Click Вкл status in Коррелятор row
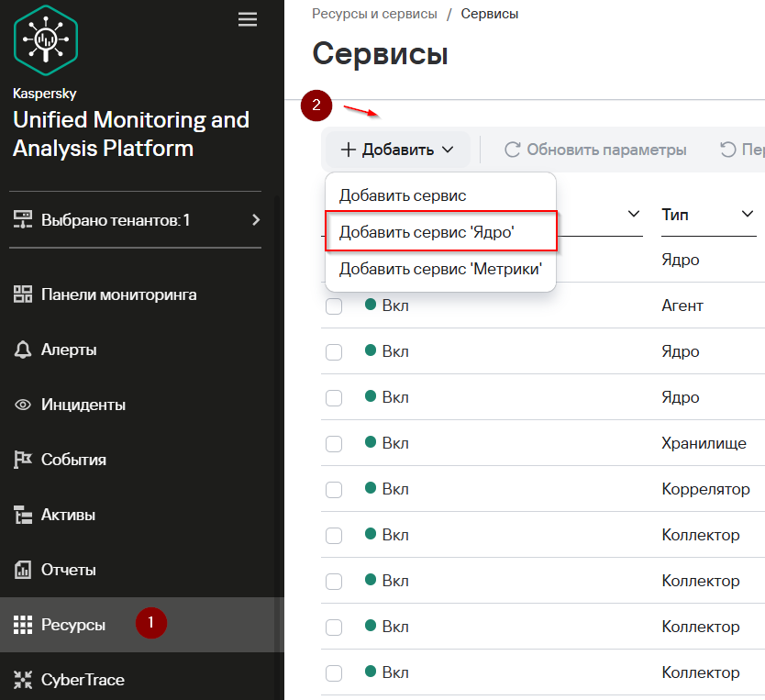The image size is (765, 700). click(x=387, y=489)
